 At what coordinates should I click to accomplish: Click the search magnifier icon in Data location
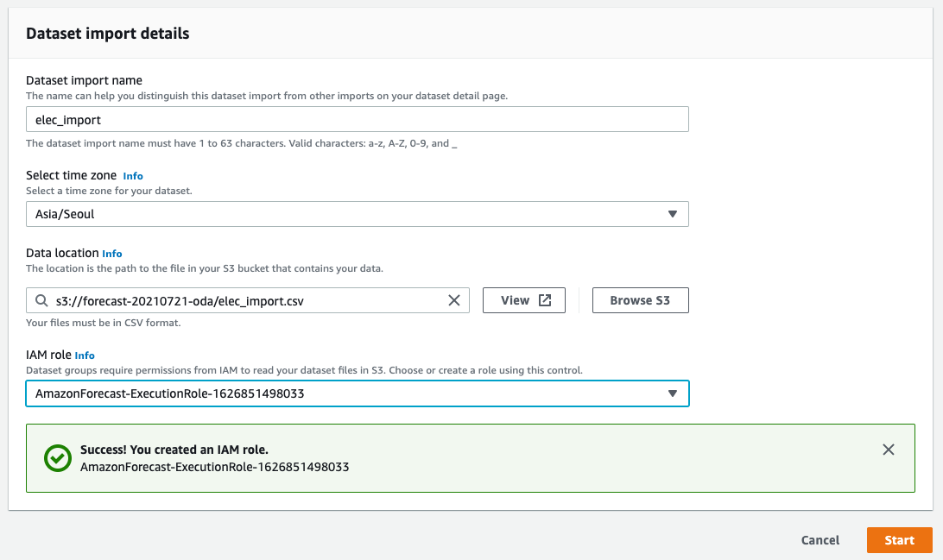click(41, 300)
